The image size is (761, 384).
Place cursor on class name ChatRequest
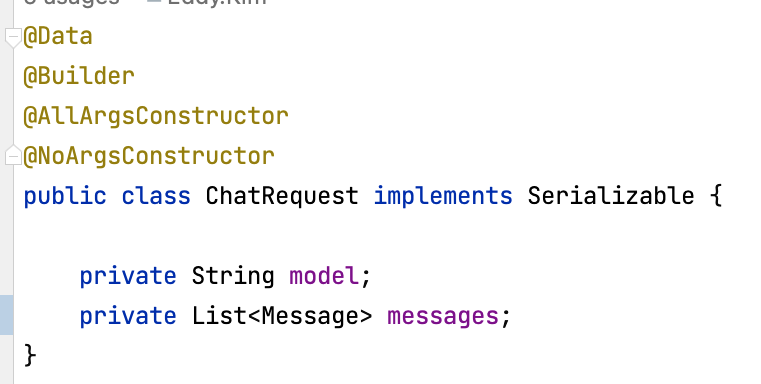click(282, 196)
